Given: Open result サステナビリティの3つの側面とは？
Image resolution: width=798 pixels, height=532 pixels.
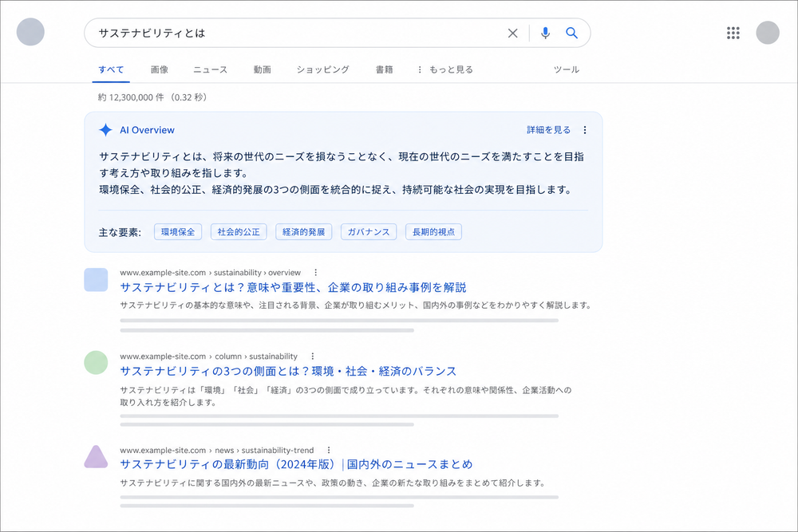Looking at the screenshot, I should pyautogui.click(x=288, y=371).
